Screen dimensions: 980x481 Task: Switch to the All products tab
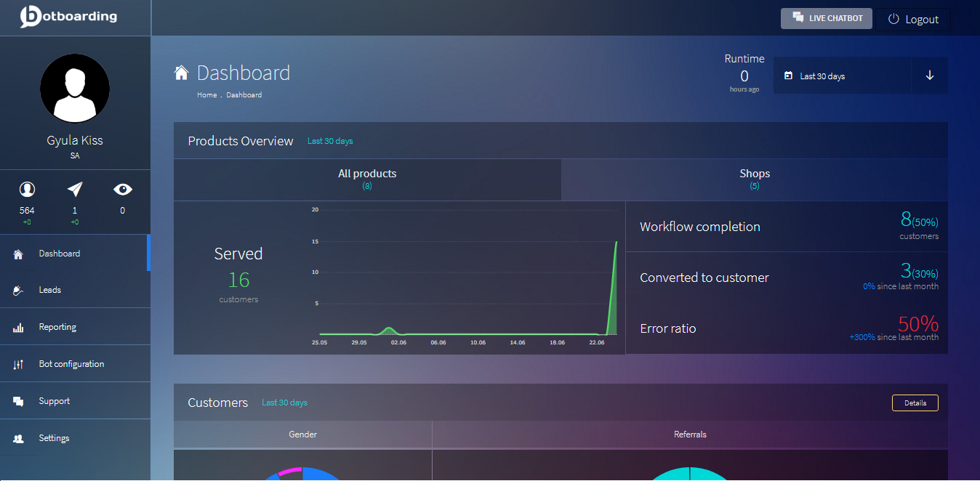[x=367, y=179]
